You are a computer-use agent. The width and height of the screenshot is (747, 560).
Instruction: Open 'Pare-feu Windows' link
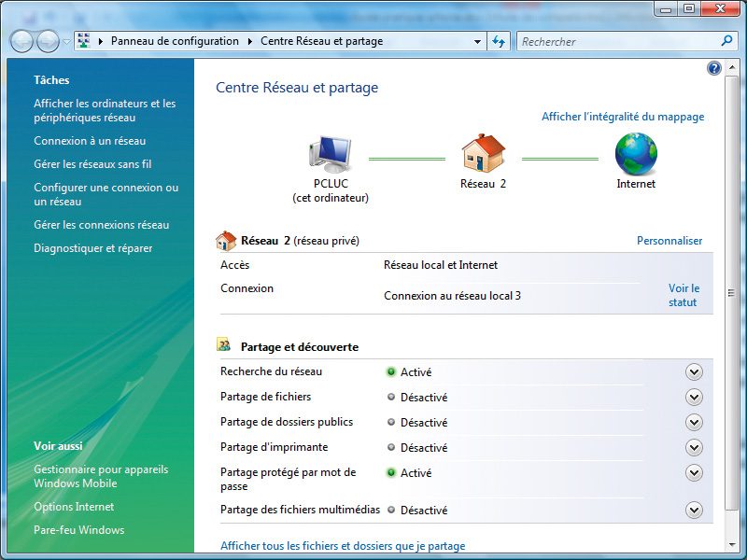coord(79,530)
